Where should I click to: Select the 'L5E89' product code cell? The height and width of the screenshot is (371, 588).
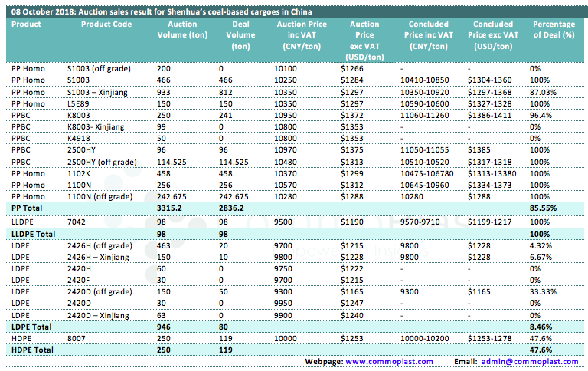[78, 103]
